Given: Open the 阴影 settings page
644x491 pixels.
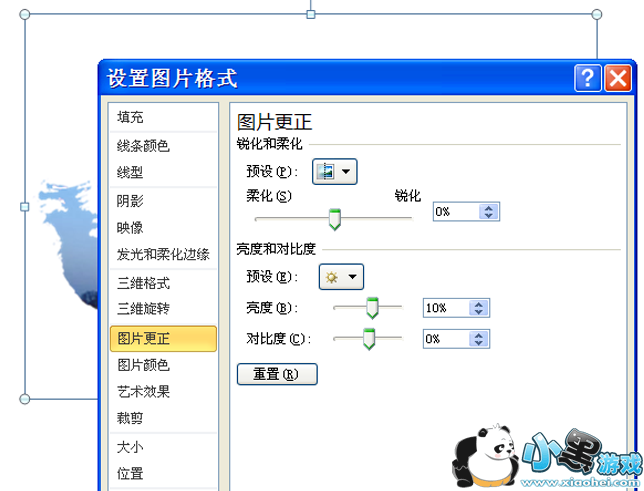Looking at the screenshot, I should pos(163,201).
